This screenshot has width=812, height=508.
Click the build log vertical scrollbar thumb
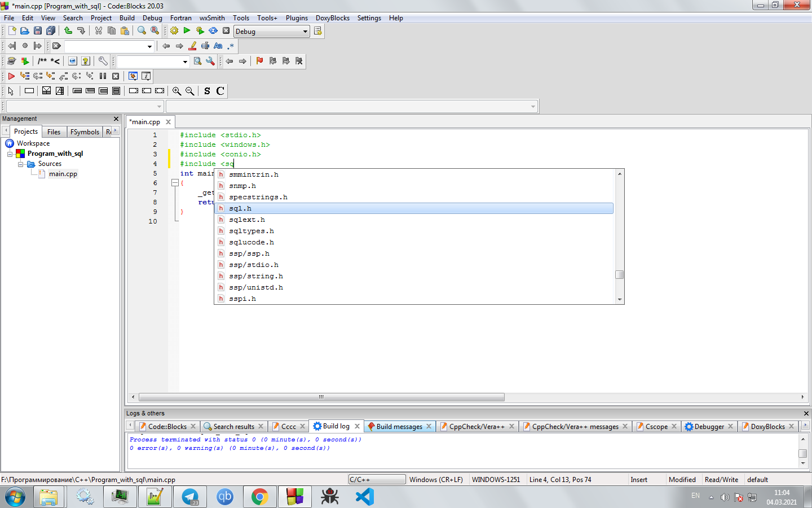click(803, 453)
